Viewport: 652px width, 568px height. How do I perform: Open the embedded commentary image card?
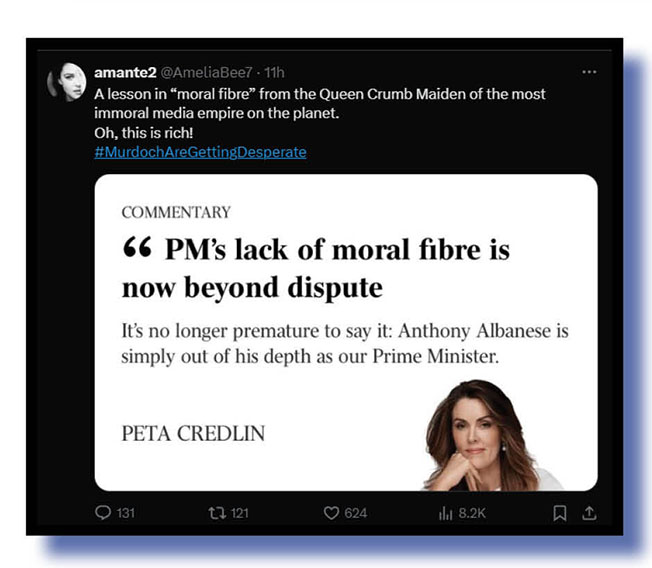pos(346,332)
